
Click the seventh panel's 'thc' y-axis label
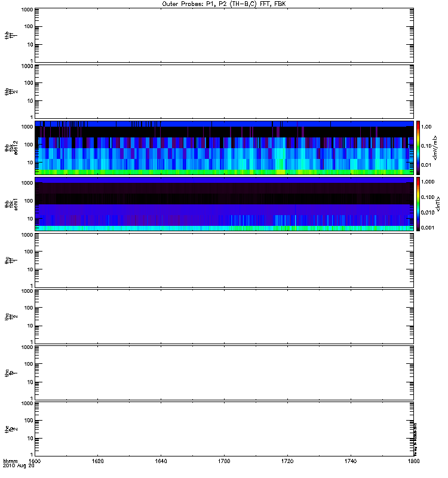coord(7,372)
